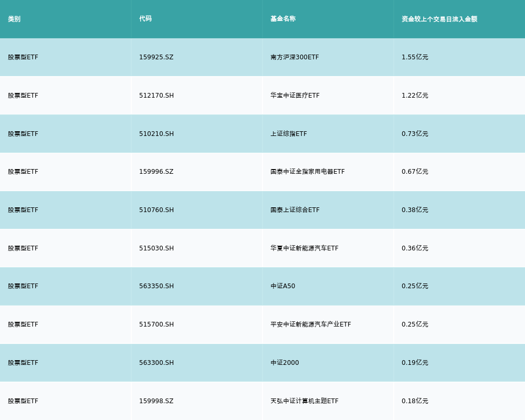The height and width of the screenshot is (420, 525).
Task: Select 股票型ETF in the 159925.SZ row
Action: 23,57
